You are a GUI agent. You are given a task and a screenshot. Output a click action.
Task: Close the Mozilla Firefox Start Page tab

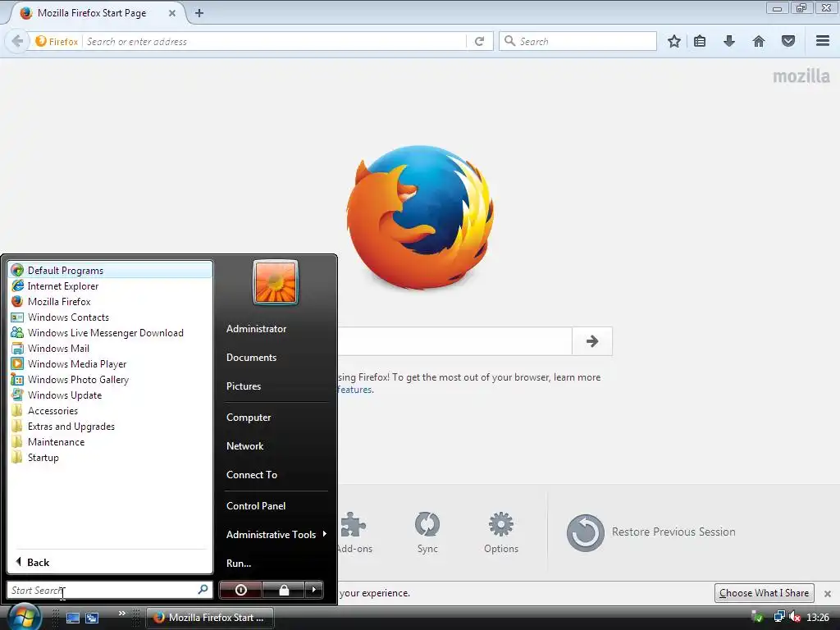(x=172, y=13)
